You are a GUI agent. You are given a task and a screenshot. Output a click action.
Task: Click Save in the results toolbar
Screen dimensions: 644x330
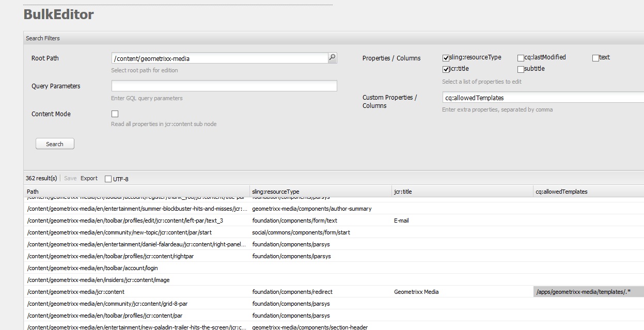70,178
